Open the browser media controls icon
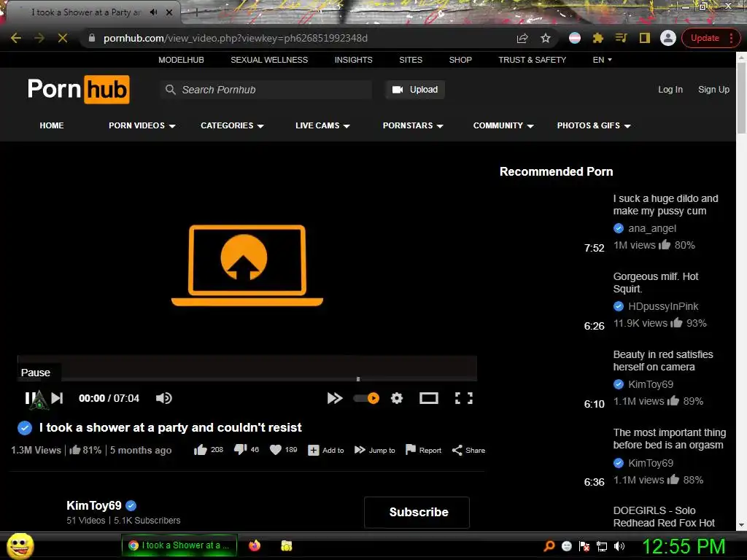747x560 pixels. point(622,38)
